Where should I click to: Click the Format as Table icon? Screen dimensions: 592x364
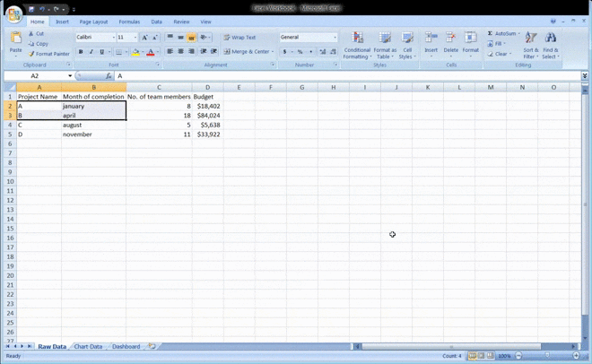[x=385, y=39]
